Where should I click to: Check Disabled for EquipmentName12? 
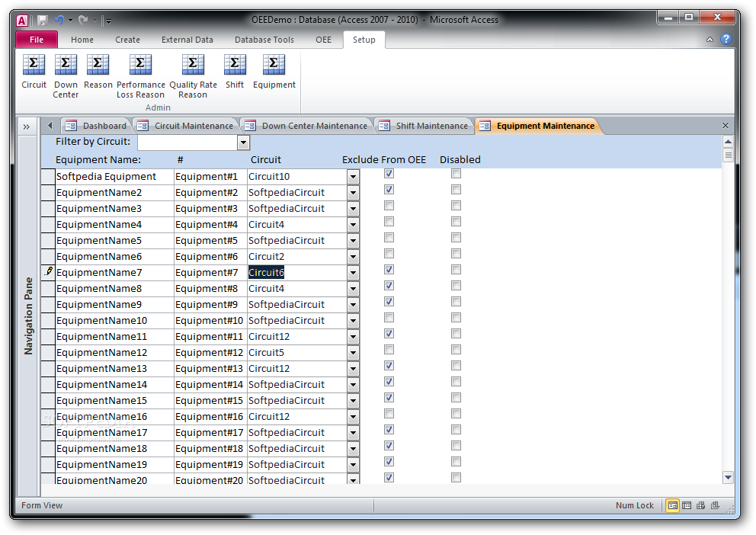(x=456, y=350)
